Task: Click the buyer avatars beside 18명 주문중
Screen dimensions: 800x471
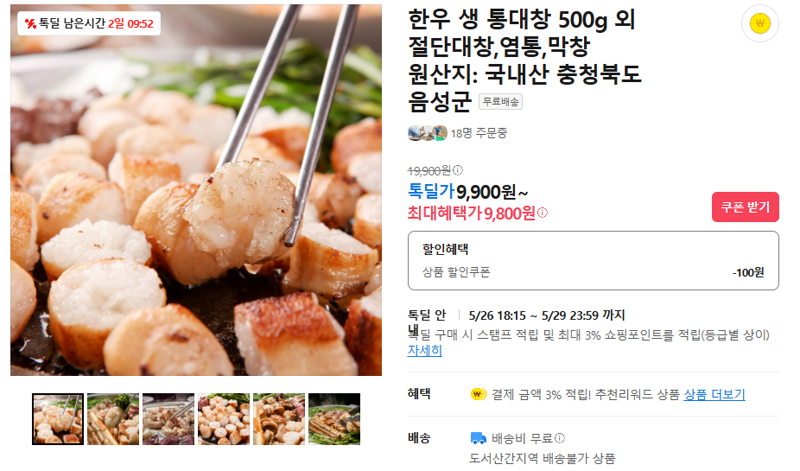Action: [x=428, y=133]
